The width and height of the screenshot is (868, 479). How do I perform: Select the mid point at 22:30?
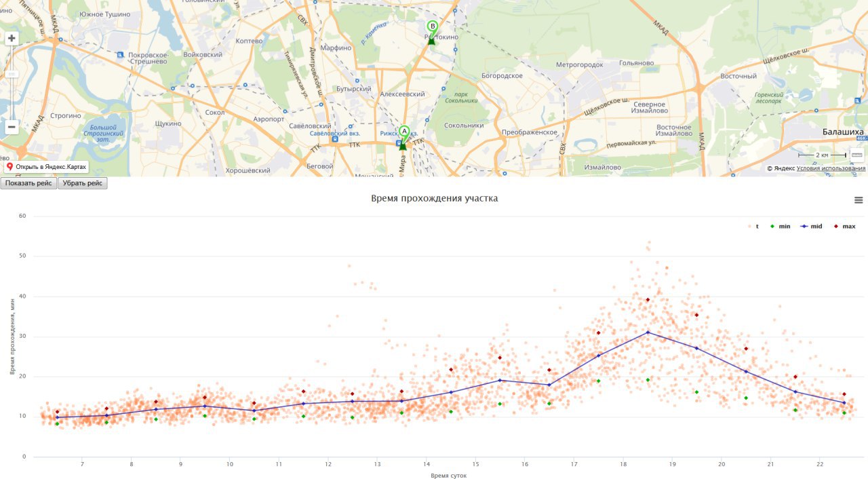pyautogui.click(x=844, y=402)
